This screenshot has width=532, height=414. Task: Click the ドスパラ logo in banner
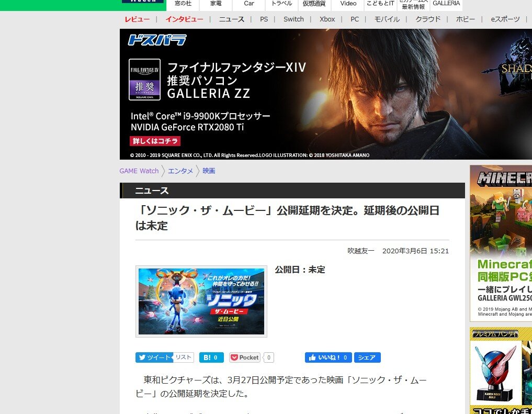157,40
